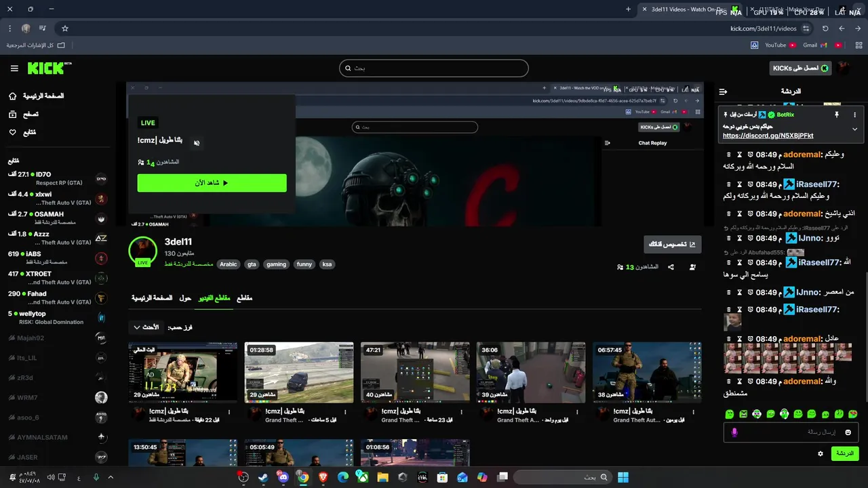Switch to the Home (الصفحة الرئيسية) channel tab
The image size is (868, 488).
152,298
